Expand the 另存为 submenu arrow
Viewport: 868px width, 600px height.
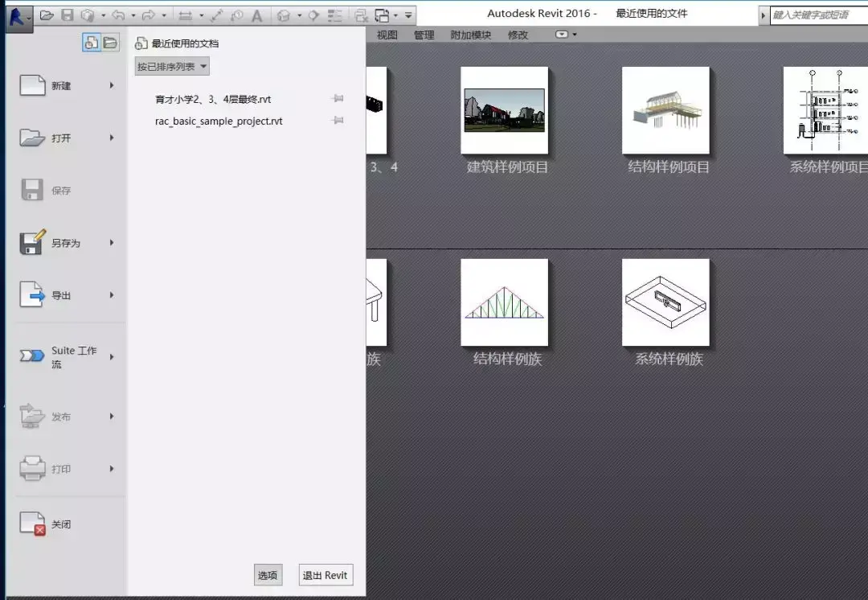[112, 243]
